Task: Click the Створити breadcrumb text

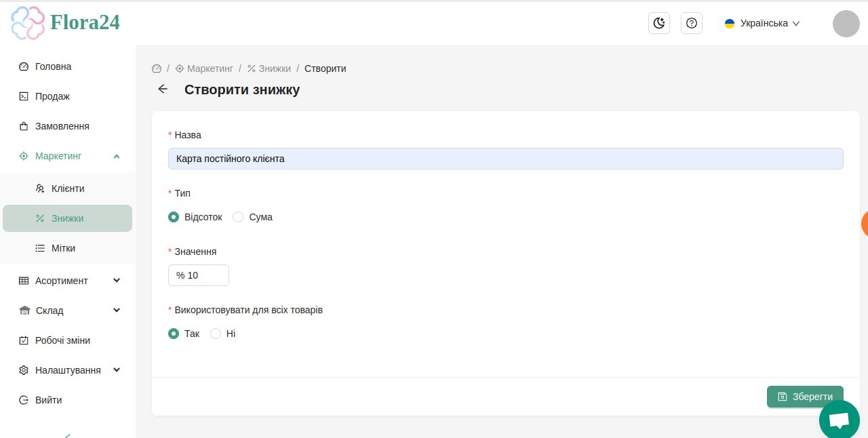Action: (x=325, y=68)
